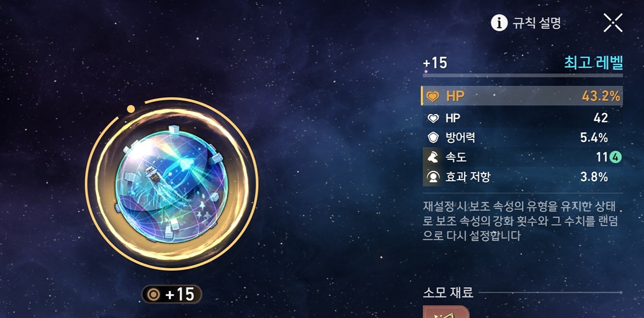Click the 효과 저항 resistance icon
Screen dimensions: 644x318
(x=433, y=176)
